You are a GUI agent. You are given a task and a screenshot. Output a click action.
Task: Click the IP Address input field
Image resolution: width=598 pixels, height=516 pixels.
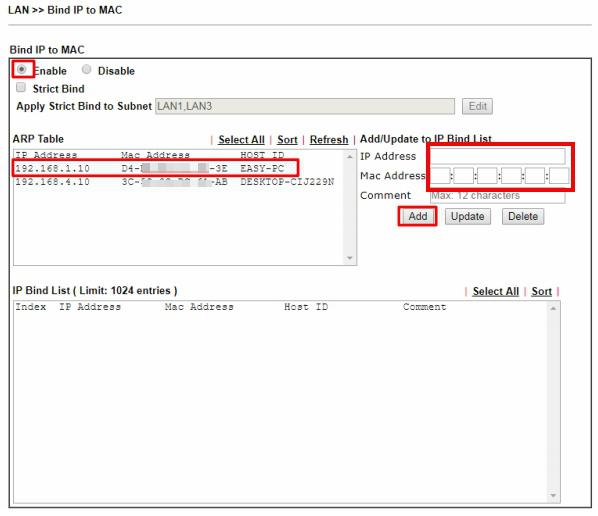tap(498, 156)
